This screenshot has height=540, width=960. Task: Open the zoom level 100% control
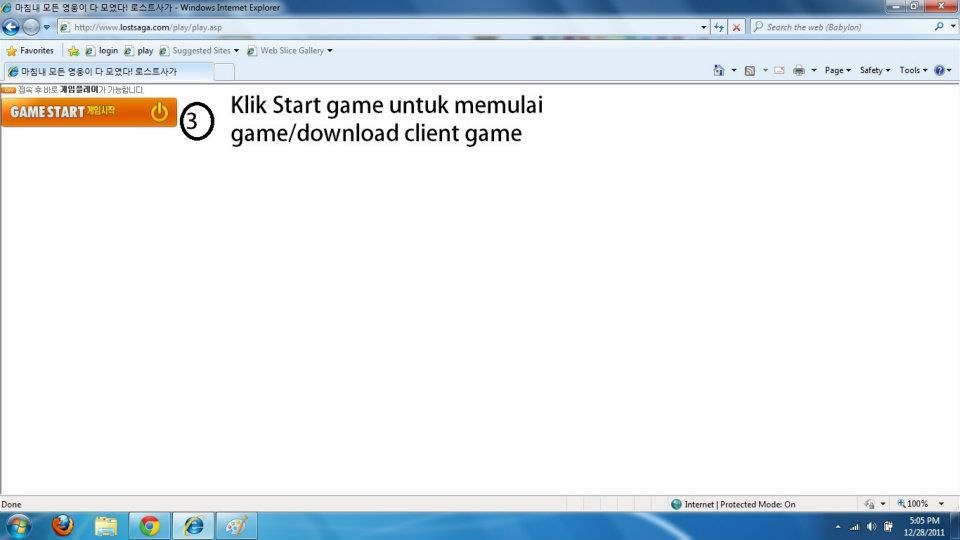pos(912,504)
